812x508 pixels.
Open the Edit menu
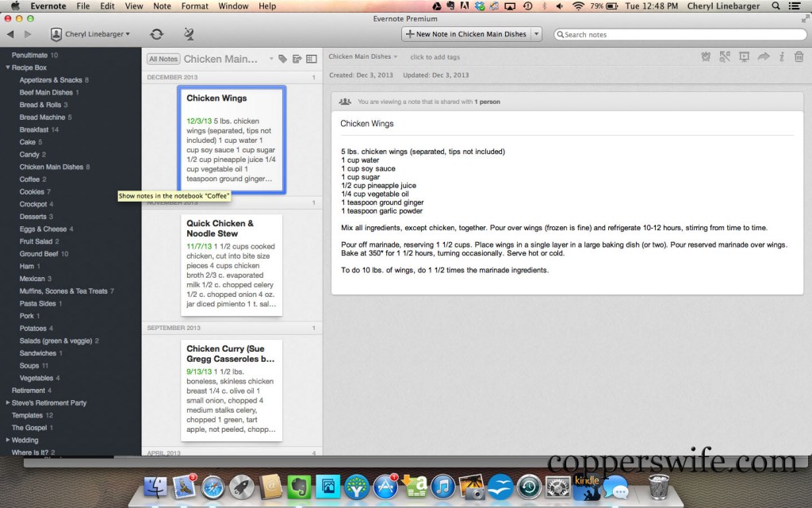click(x=107, y=6)
